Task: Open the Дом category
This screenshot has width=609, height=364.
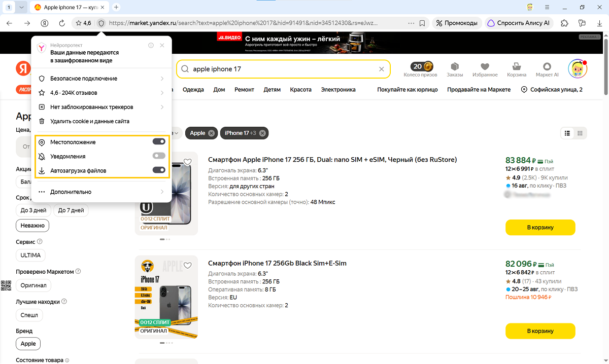Action: pyautogui.click(x=219, y=89)
